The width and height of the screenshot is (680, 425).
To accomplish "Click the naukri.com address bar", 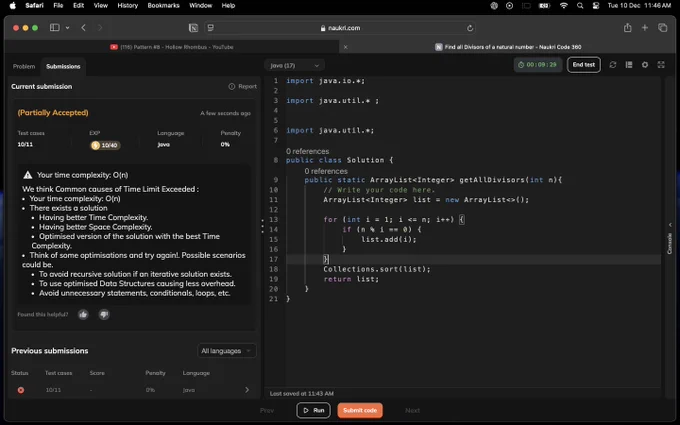I will [340, 28].
